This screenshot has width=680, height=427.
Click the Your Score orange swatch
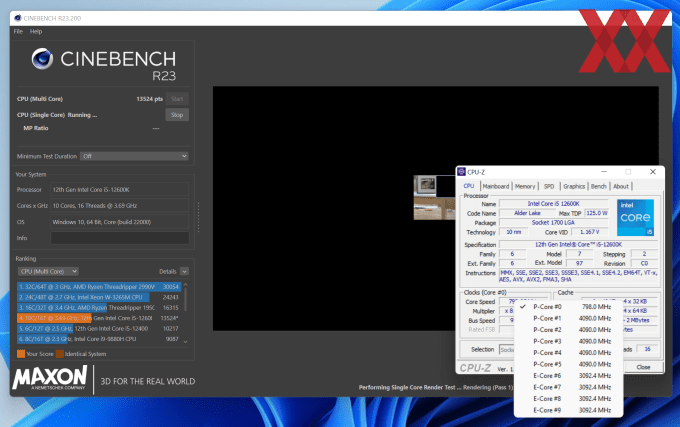click(x=21, y=354)
